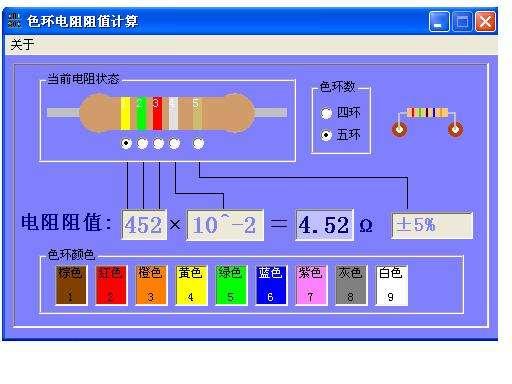
Task: Click the application icon in title bar
Action: pyautogui.click(x=14, y=21)
